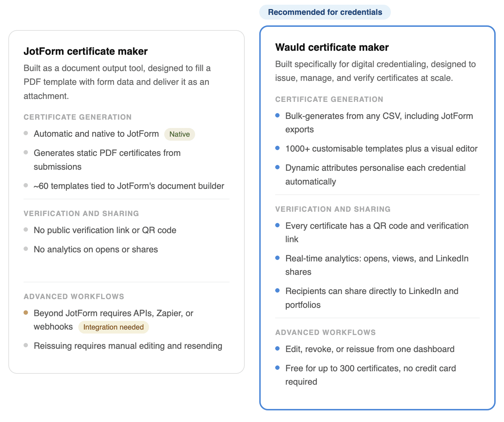Click the "Integration needed" tag
This screenshot has height=422, width=504.
(113, 327)
